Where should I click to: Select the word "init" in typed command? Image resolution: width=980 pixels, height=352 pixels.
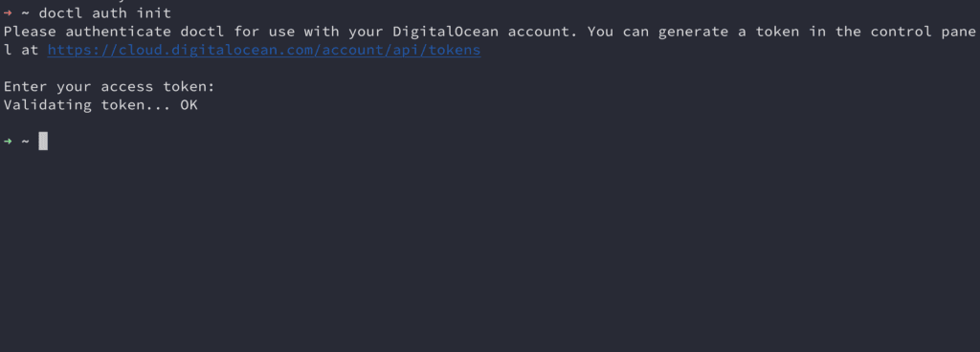pyautogui.click(x=154, y=13)
